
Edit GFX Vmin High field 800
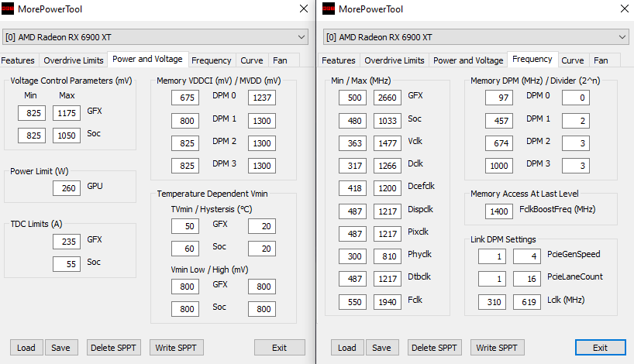pyautogui.click(x=262, y=287)
